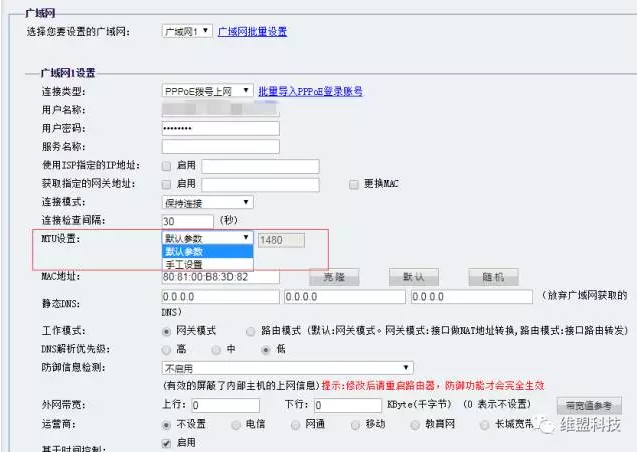Image resolution: width=637 pixels, height=454 pixels.
Task: Open the 带宽值参考 button
Action: click(589, 405)
